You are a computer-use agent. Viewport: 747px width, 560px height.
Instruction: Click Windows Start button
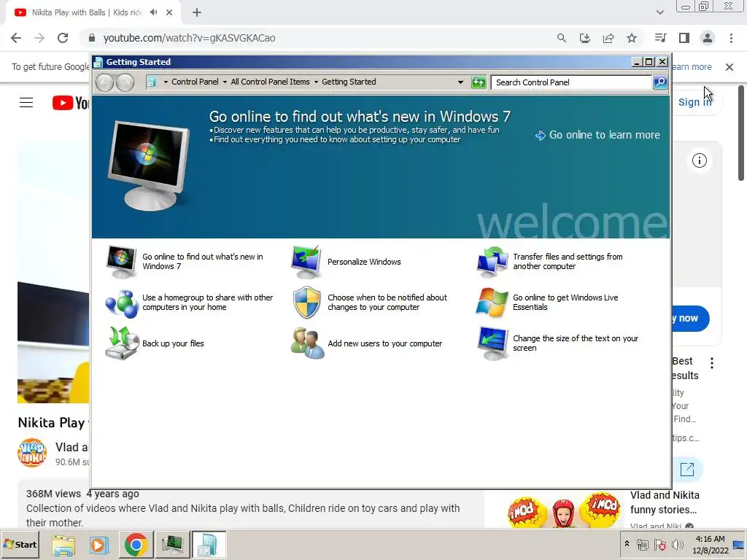point(20,544)
